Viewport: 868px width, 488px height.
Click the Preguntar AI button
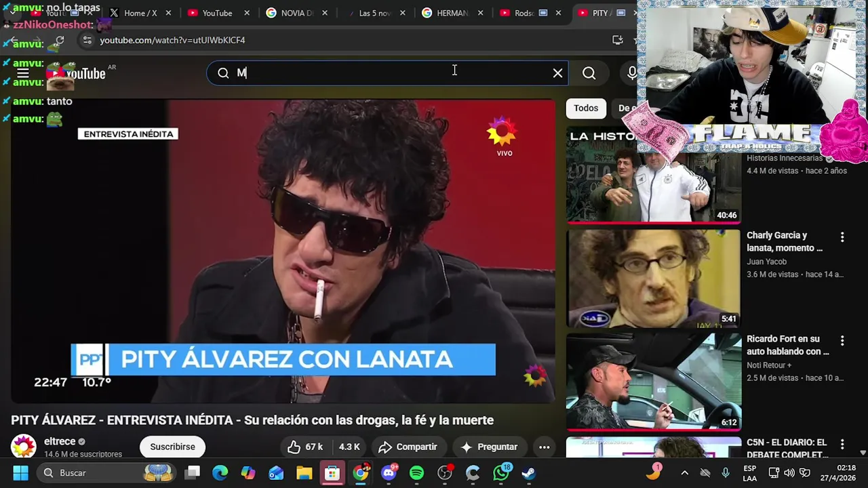point(489,447)
